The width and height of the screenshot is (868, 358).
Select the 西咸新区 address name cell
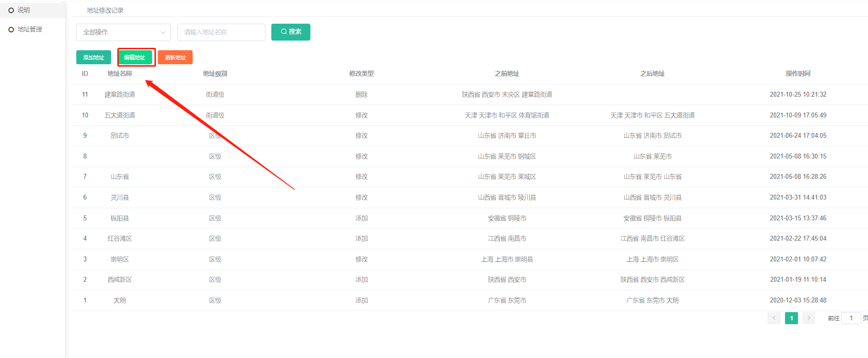(x=120, y=280)
